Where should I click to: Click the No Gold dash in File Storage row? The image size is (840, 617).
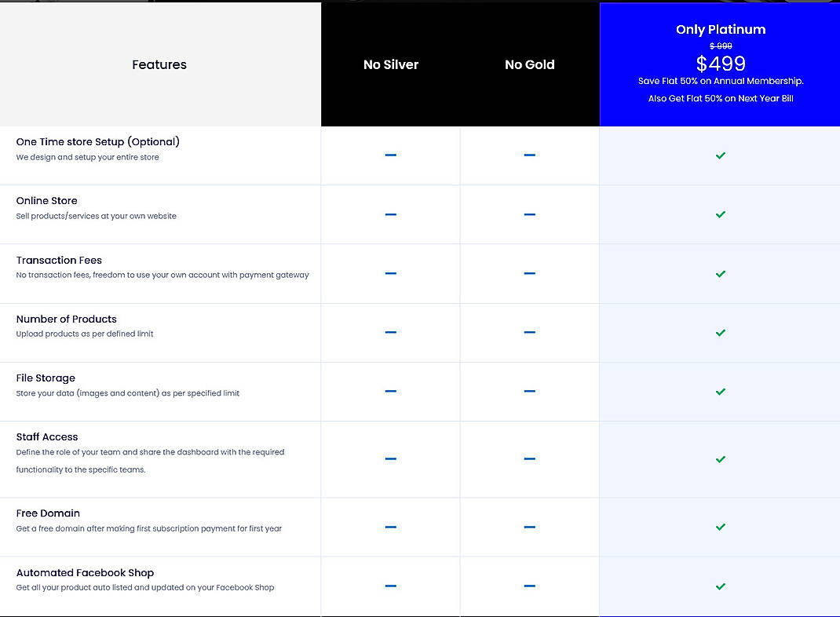(x=529, y=392)
